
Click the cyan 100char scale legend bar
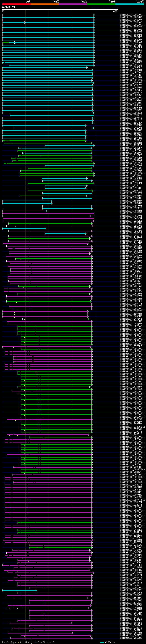102,642
